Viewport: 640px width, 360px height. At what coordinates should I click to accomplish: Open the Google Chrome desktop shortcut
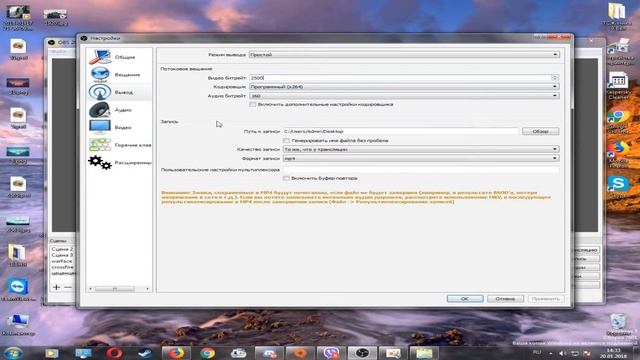(x=618, y=121)
